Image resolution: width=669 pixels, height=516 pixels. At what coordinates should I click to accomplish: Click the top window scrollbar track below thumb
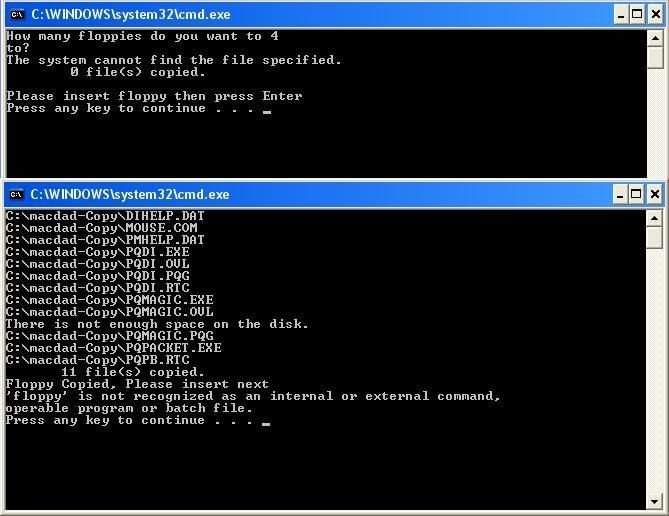(655, 123)
